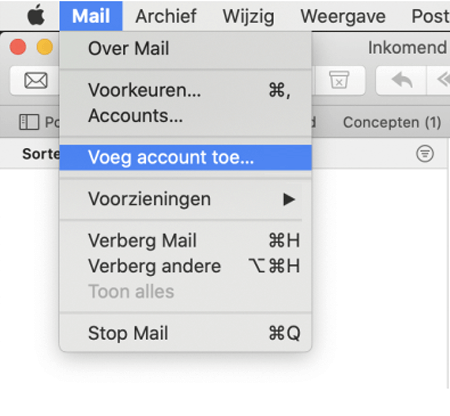Image resolution: width=450 pixels, height=416 pixels.
Task: Expand the Voorzieningen submenu arrow
Action: pyautogui.click(x=289, y=199)
